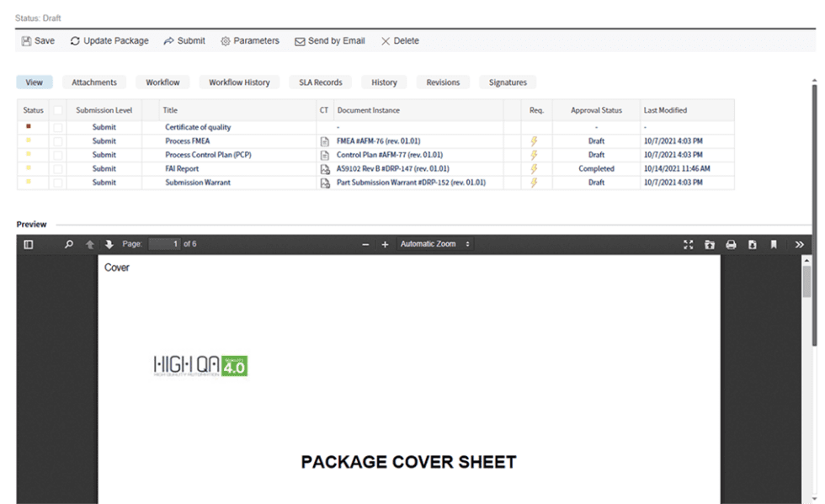Send the package by email

pos(329,40)
